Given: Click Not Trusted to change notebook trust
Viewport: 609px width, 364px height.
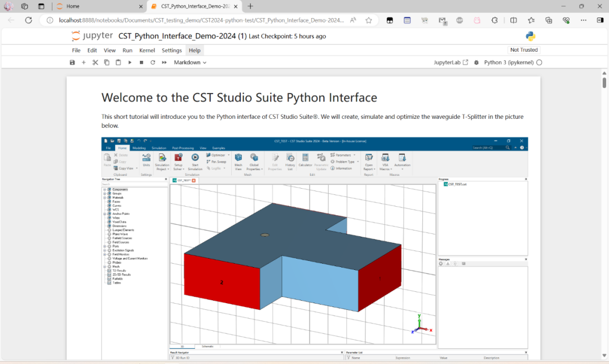Looking at the screenshot, I should (524, 50).
